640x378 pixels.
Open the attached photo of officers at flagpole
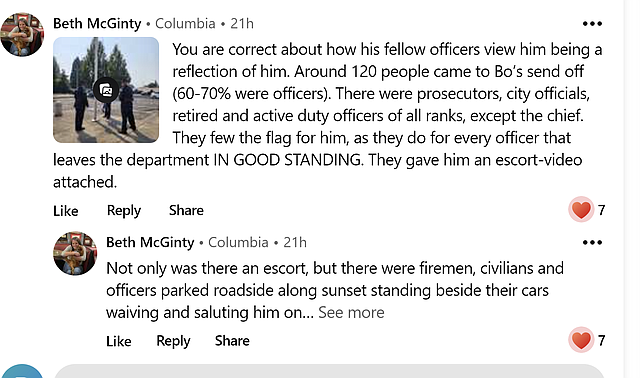(x=106, y=90)
